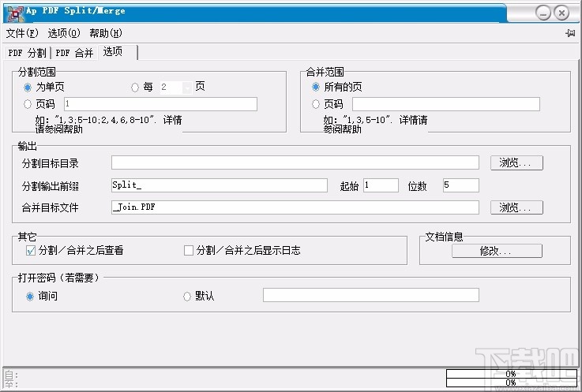Click the upper 0% progress bar

[511, 373]
